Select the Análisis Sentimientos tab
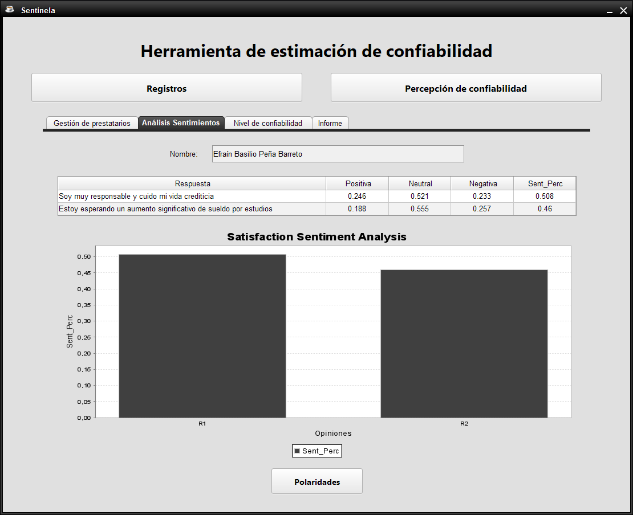 (181, 123)
